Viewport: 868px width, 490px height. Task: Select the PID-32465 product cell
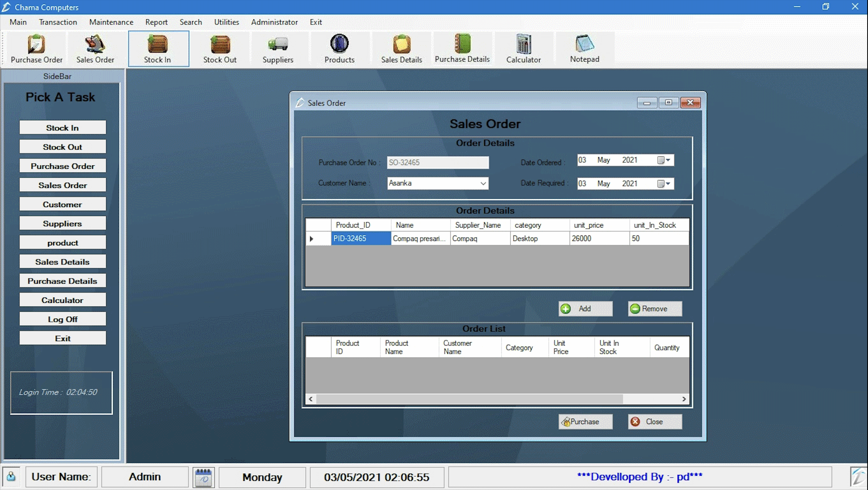(x=361, y=238)
